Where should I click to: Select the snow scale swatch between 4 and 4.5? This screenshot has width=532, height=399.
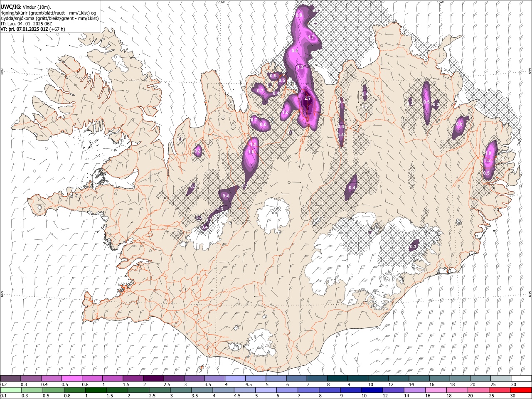(x=235, y=379)
